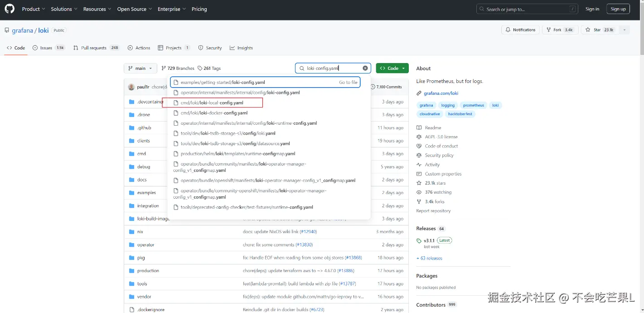Open the .dockerignore file icon

[132, 309]
